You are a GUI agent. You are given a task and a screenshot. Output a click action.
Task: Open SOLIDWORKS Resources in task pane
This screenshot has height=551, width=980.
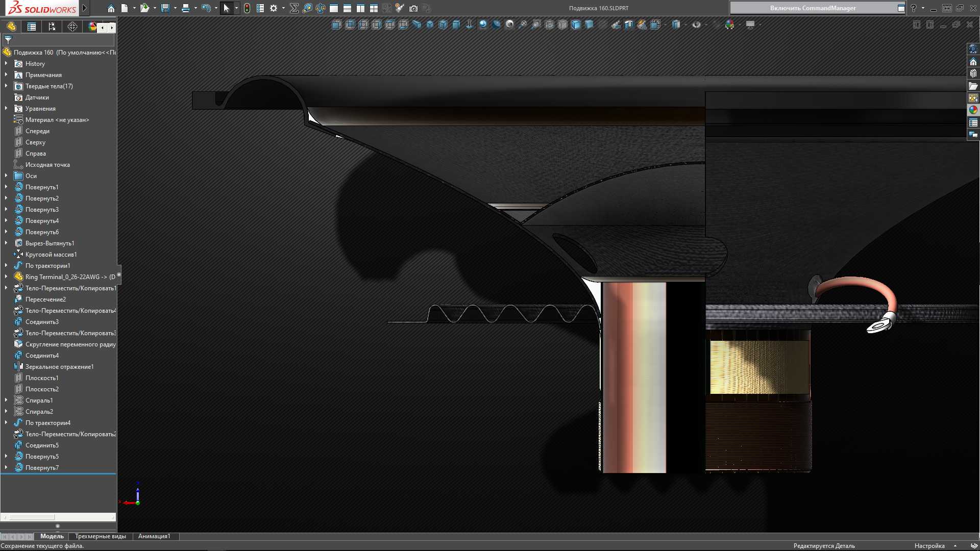tap(973, 62)
